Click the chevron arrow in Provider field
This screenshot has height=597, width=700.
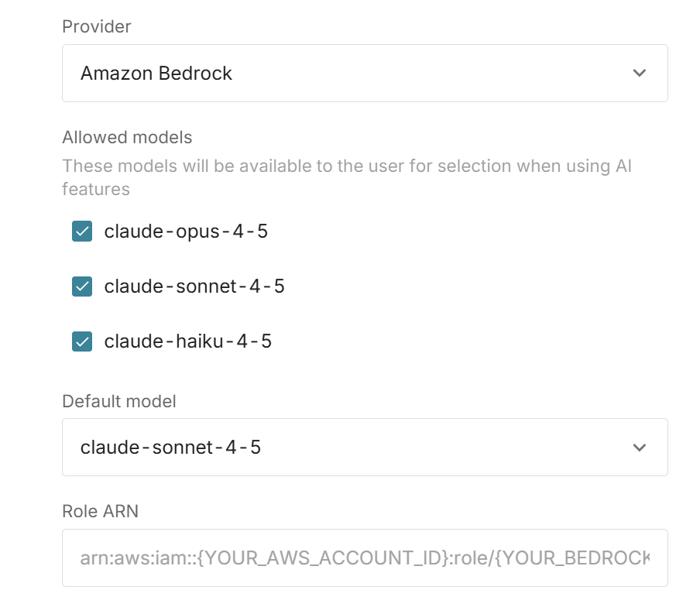[x=639, y=73]
